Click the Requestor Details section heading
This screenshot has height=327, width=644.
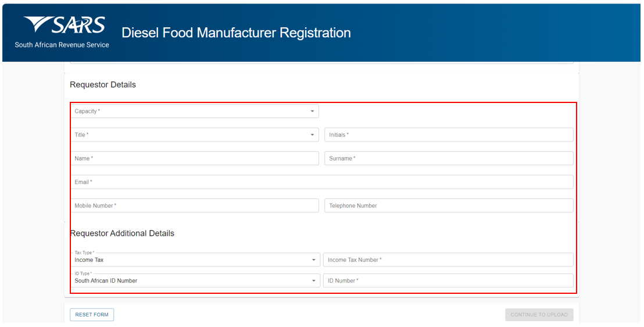click(x=103, y=85)
